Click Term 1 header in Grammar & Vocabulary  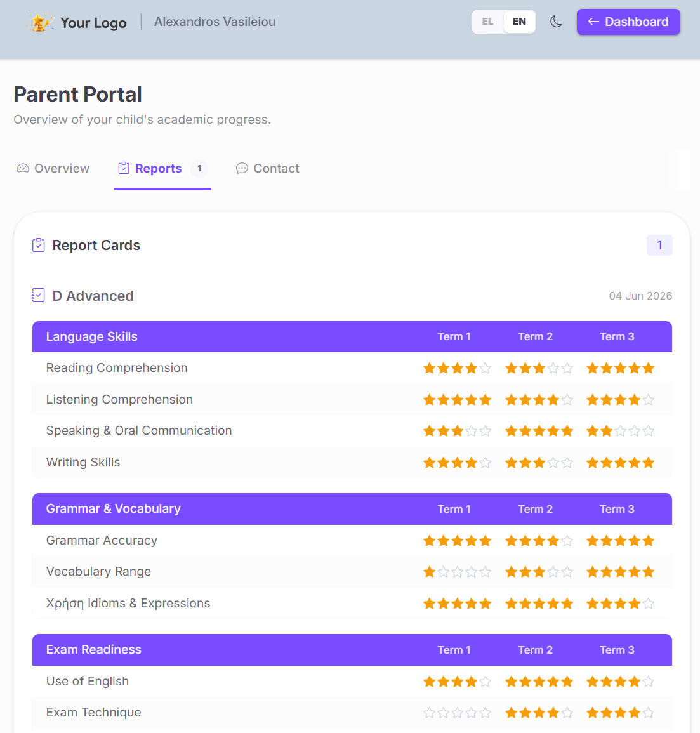(454, 509)
